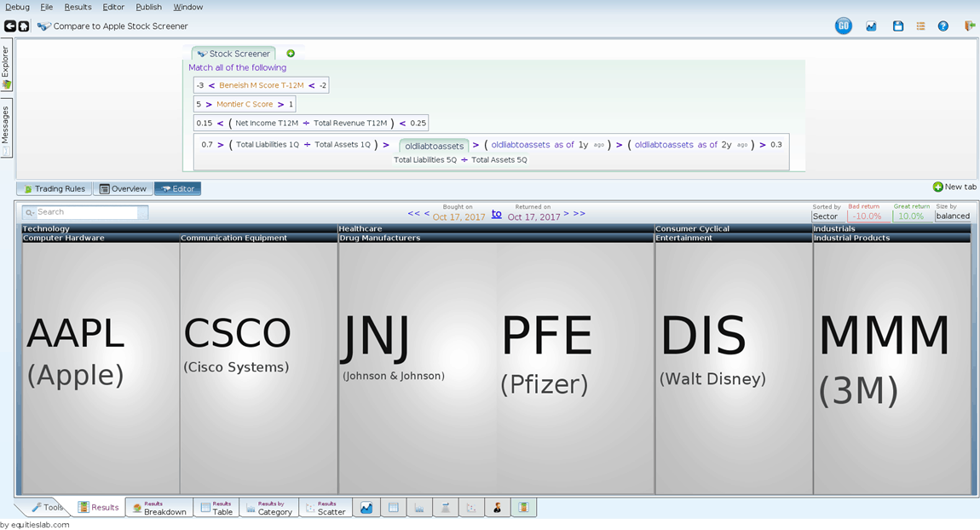Click the exit door icon
This screenshot has width=980, height=530.
pyautogui.click(x=970, y=26)
